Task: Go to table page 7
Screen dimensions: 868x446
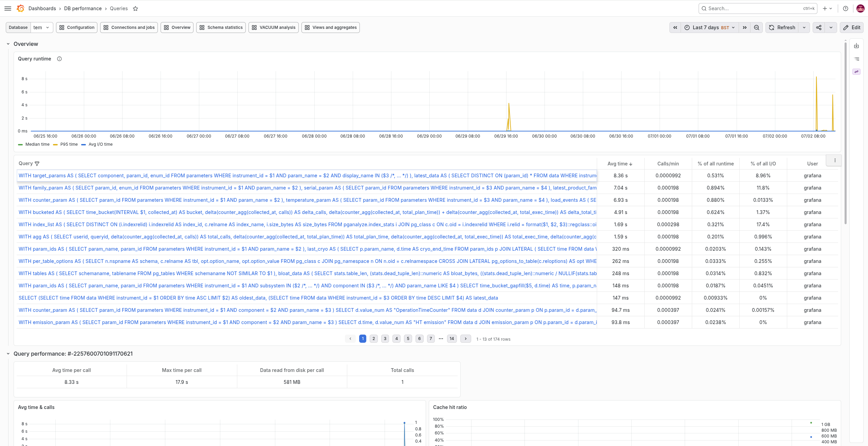Action: [x=431, y=339]
